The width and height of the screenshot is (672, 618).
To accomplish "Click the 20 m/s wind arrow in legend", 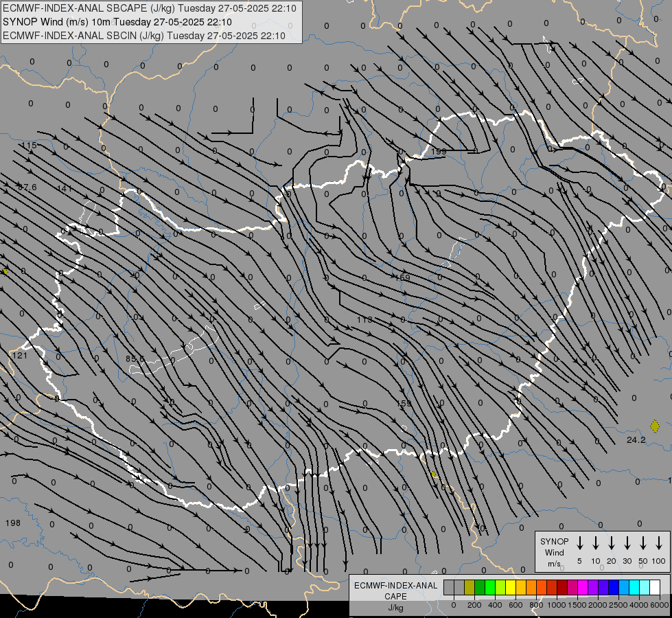I will 612,542.
